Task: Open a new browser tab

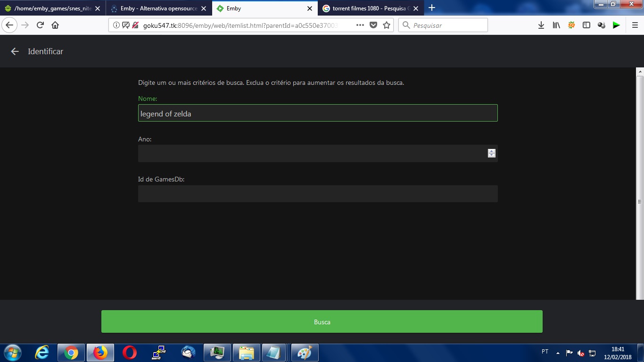Action: 431,8
